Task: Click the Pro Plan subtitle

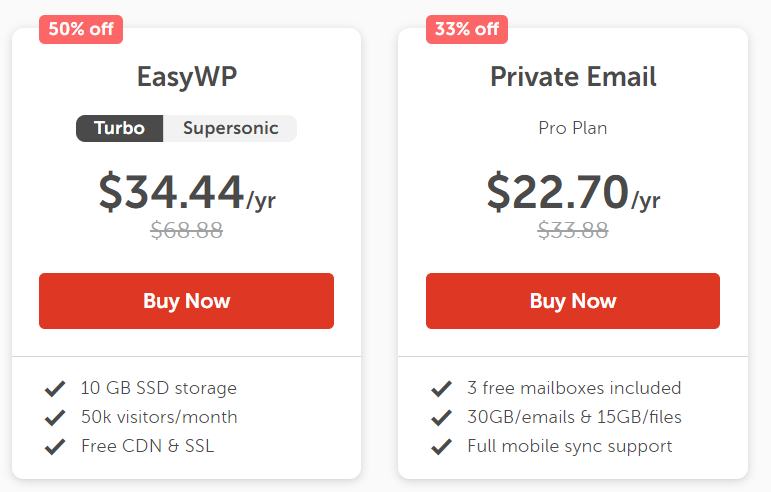Action: click(573, 128)
